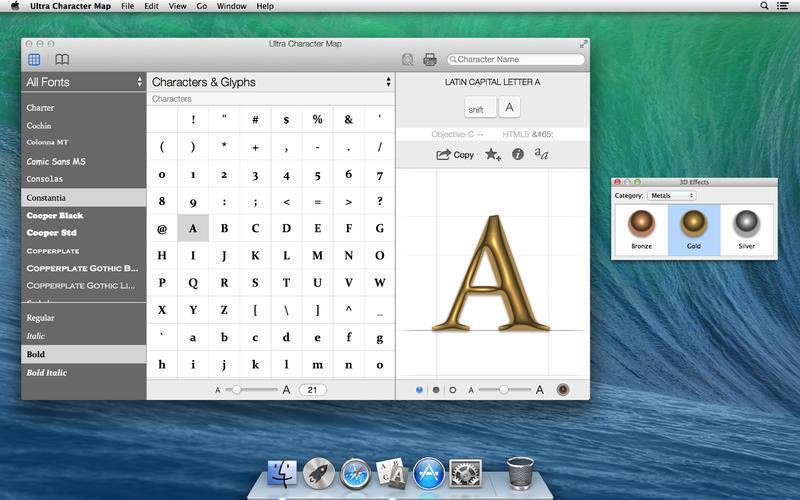The image size is (800, 500).
Task: Select the Colonna MT font
Action: (84, 142)
